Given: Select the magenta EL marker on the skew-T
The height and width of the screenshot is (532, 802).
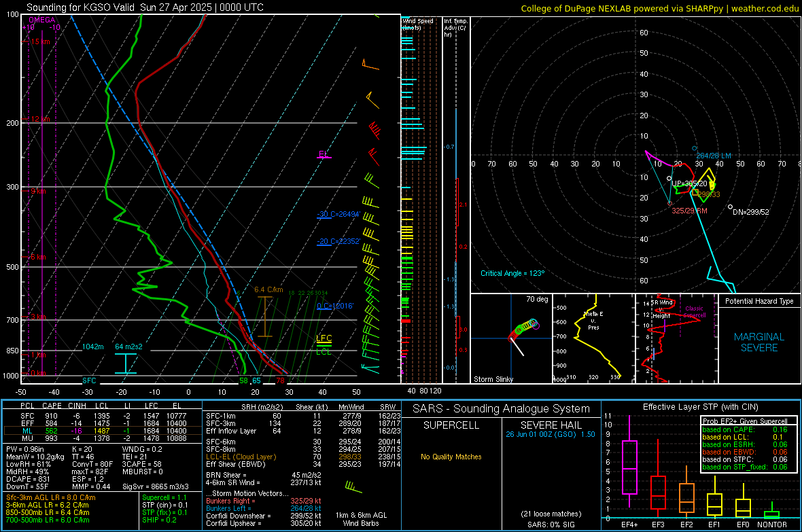Looking at the screenshot, I should tap(324, 154).
